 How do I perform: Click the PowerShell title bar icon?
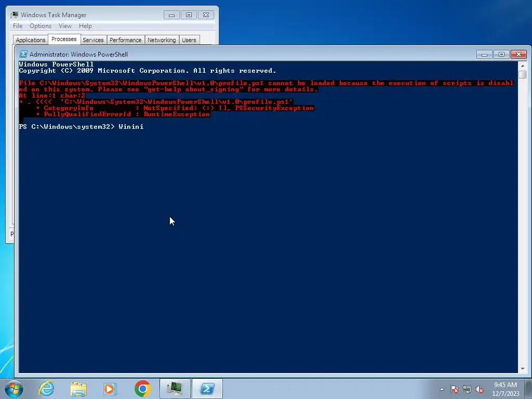[23, 54]
